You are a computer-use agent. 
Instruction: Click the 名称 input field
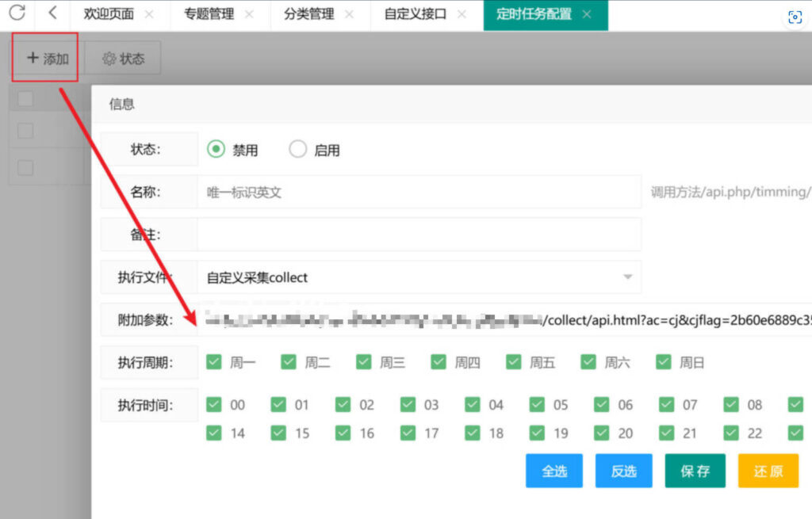click(419, 192)
